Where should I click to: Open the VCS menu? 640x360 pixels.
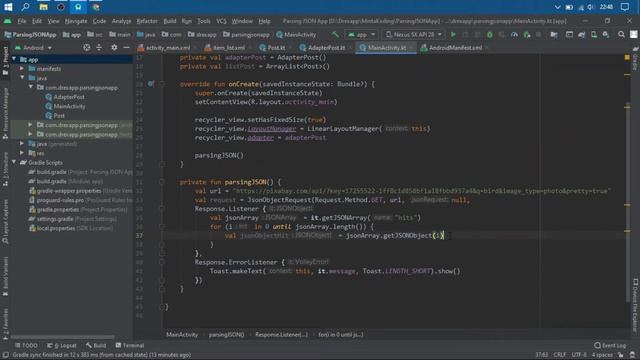[221, 21]
